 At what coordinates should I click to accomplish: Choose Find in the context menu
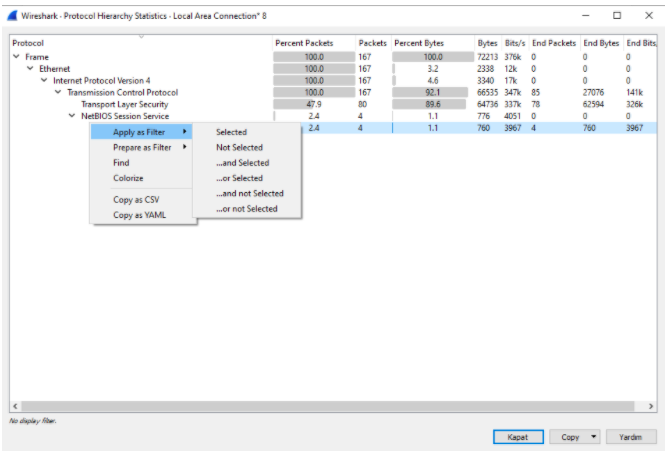(121, 163)
